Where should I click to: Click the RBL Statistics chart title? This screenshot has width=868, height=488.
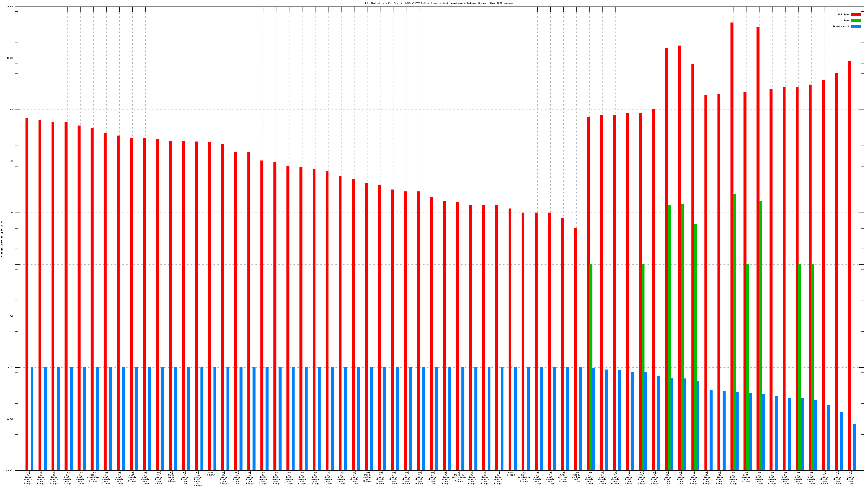[439, 3]
